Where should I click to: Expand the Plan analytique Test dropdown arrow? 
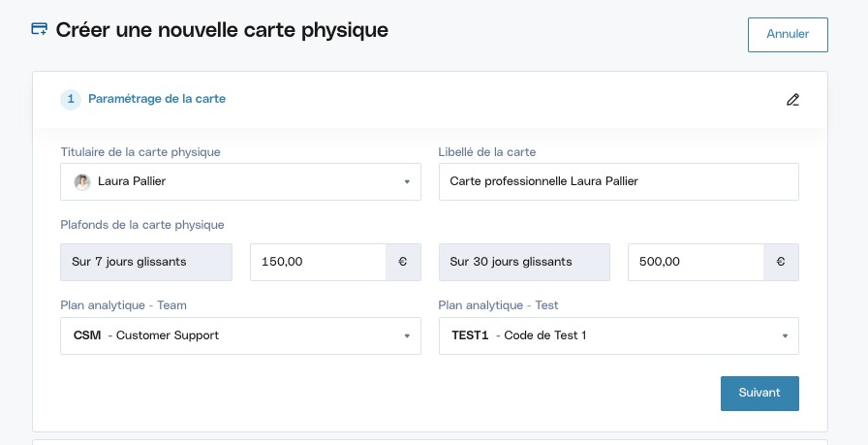click(785, 335)
